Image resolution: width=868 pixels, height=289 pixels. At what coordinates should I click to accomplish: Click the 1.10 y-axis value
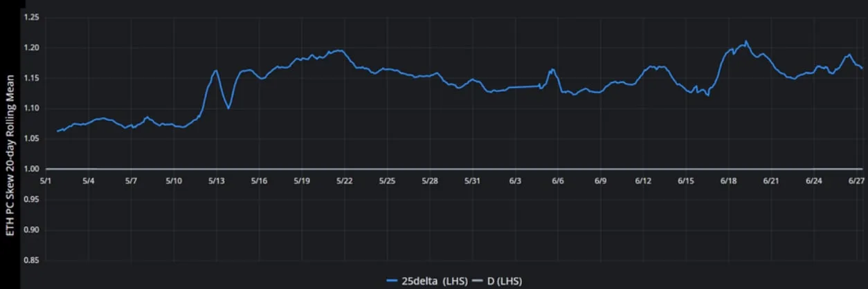31,109
